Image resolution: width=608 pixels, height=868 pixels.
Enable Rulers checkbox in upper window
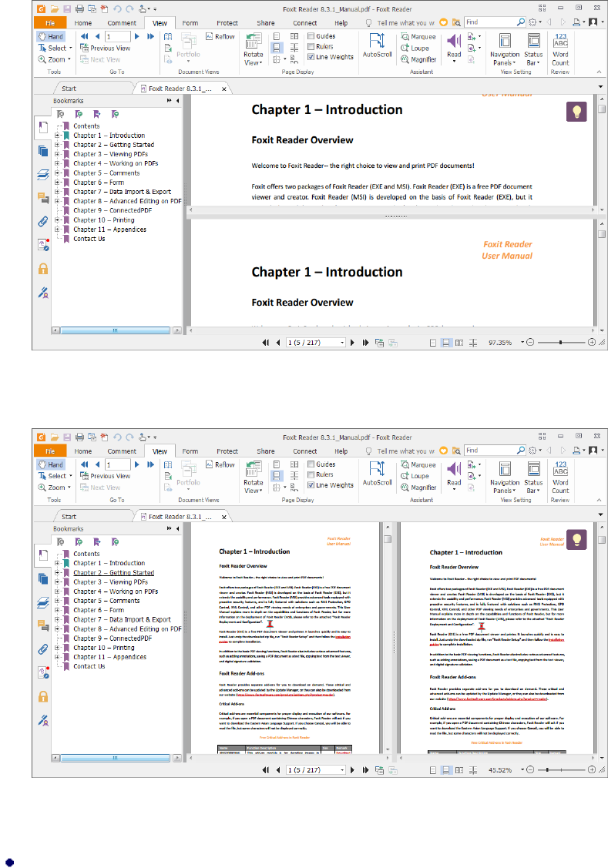tap(311, 46)
